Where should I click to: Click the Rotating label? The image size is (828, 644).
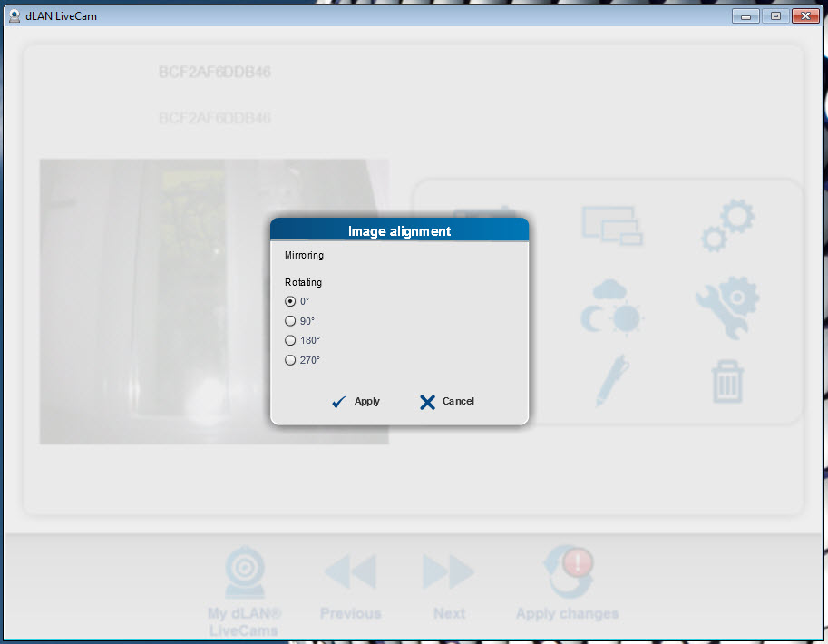(303, 282)
